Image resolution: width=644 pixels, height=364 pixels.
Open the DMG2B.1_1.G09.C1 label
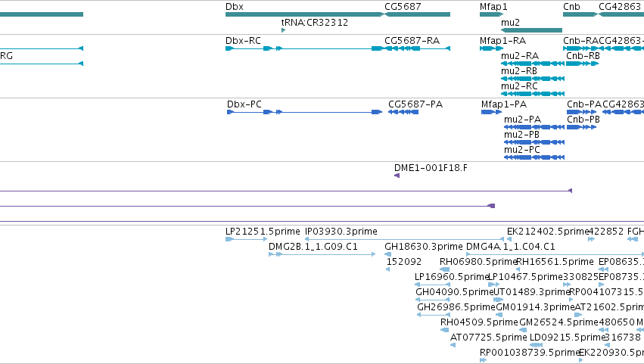[313, 247]
